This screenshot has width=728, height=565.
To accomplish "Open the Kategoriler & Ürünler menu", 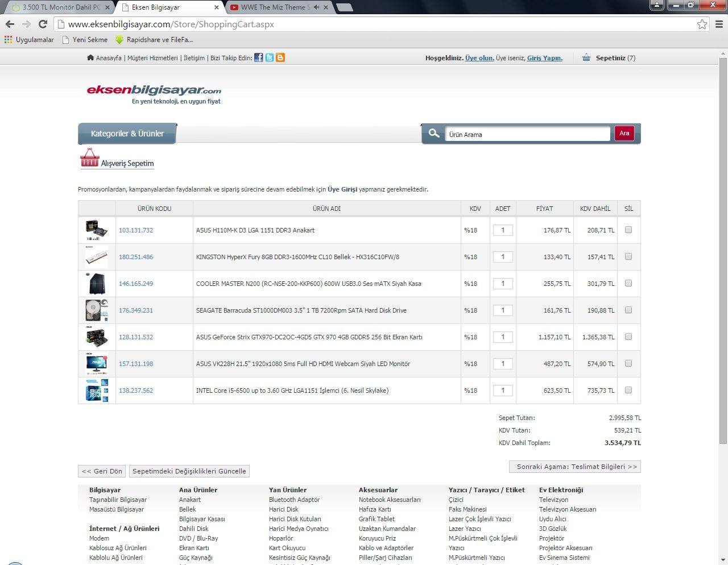I will click(x=127, y=134).
